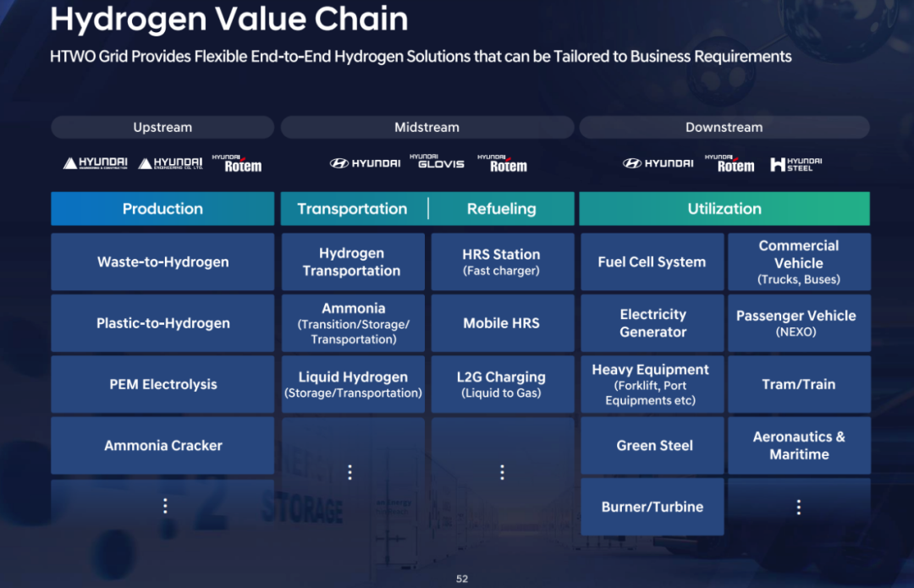
Task: Click the Utilization header bar
Action: pyautogui.click(x=724, y=209)
